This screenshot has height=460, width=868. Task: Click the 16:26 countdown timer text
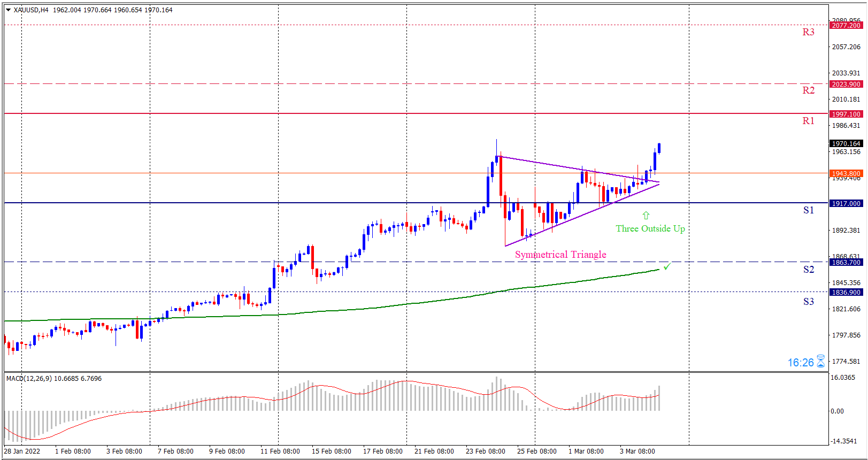(800, 363)
